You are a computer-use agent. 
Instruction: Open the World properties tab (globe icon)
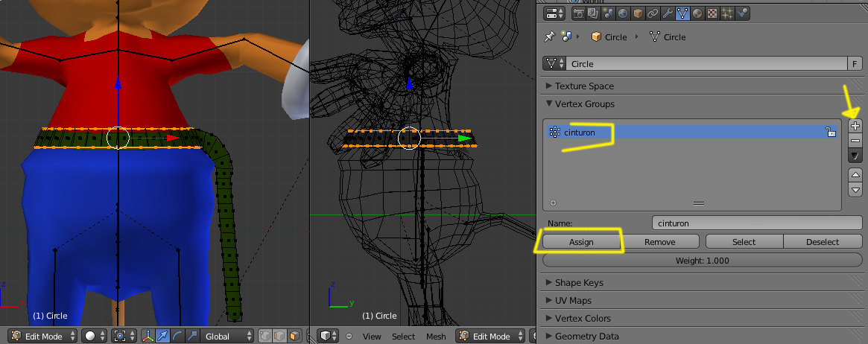pyautogui.click(x=623, y=14)
